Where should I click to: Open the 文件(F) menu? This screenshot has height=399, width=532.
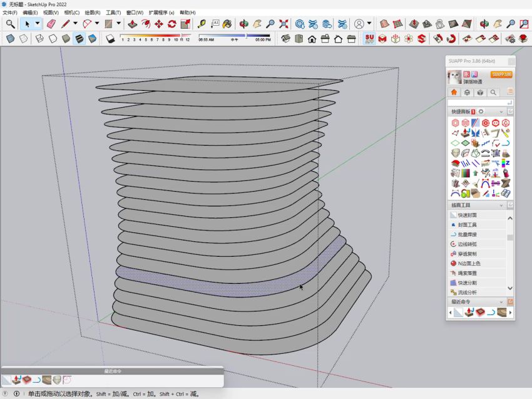point(10,13)
